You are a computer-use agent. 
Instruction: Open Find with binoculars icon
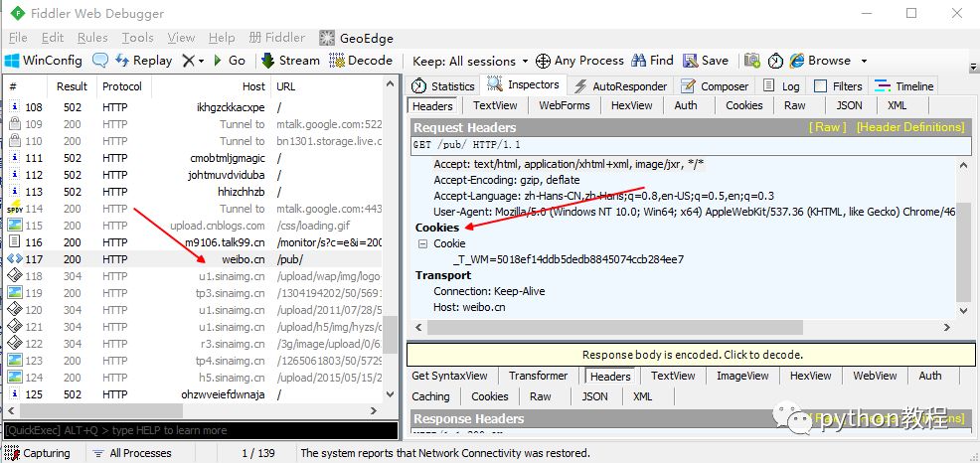pyautogui.click(x=652, y=61)
